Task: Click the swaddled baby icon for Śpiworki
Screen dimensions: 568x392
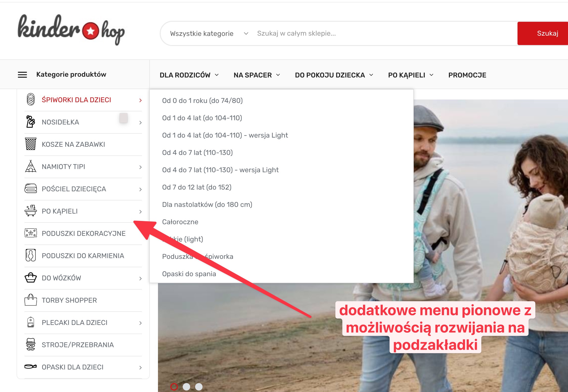Action: (31, 99)
